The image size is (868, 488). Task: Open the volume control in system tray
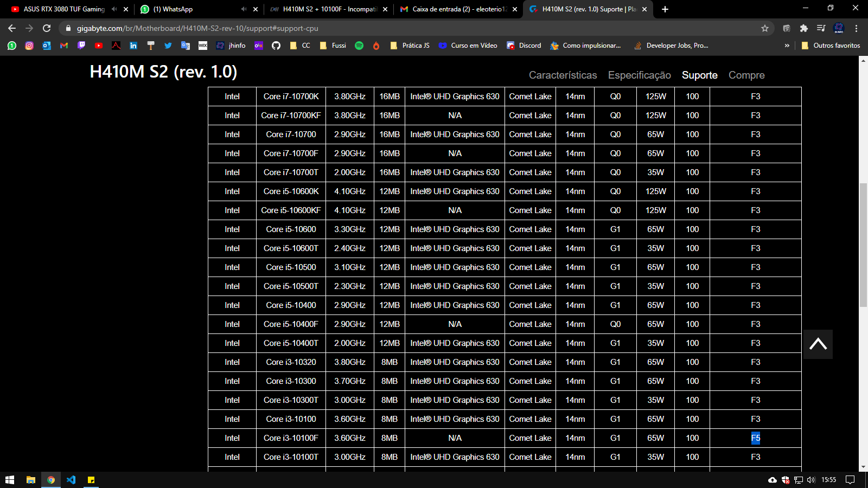[x=811, y=480]
